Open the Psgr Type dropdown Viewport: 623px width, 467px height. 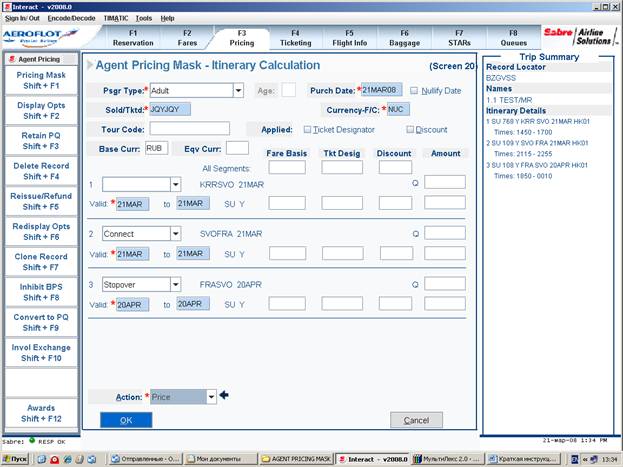[238, 91]
